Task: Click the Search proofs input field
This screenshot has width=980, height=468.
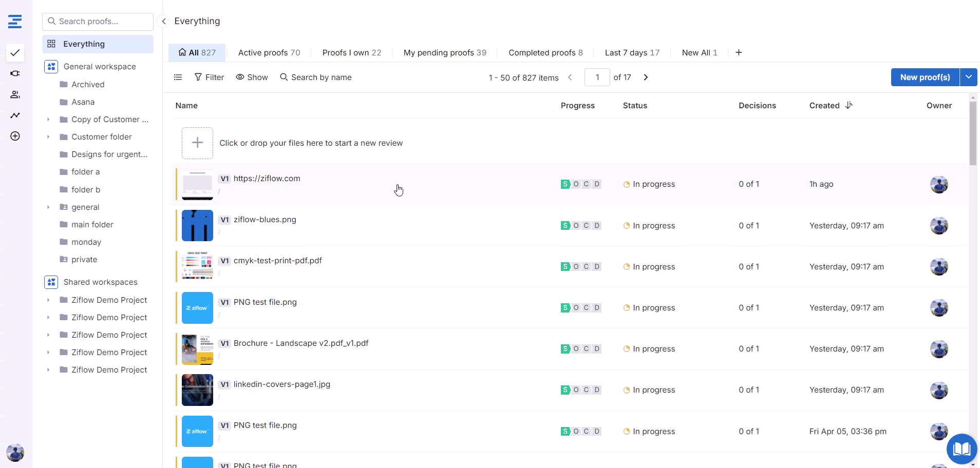Action: pyautogui.click(x=98, y=22)
